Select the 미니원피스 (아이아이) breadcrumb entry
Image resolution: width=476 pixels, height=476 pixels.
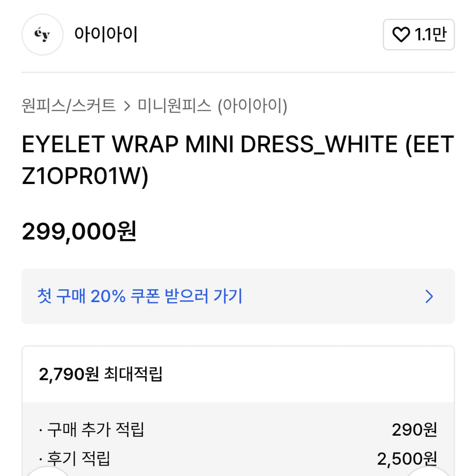coord(212,107)
